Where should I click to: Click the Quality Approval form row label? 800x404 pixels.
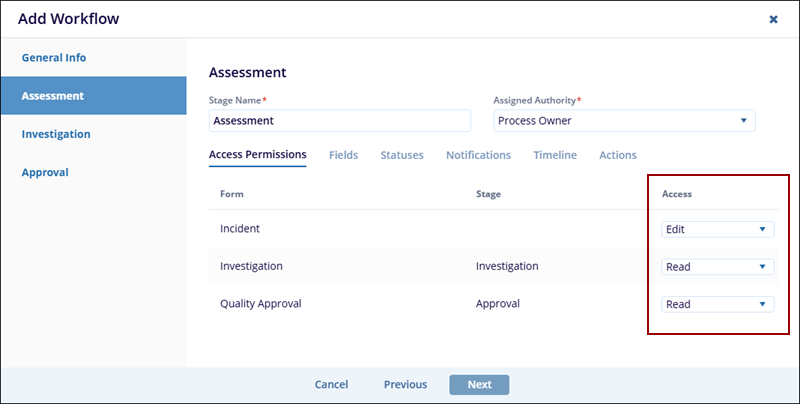[260, 304]
